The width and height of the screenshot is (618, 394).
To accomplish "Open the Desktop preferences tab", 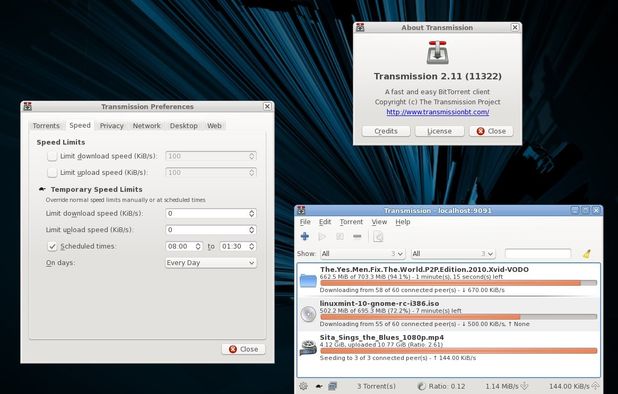I will [x=184, y=126].
